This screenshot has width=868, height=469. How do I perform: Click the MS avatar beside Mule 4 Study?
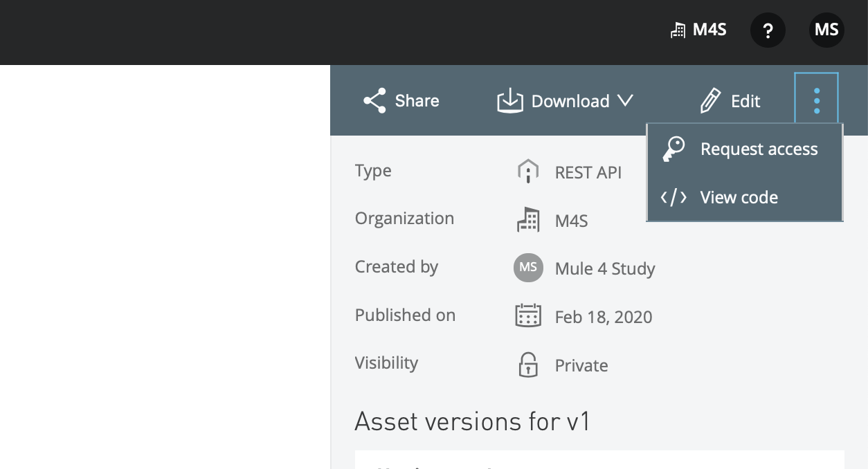[528, 268]
